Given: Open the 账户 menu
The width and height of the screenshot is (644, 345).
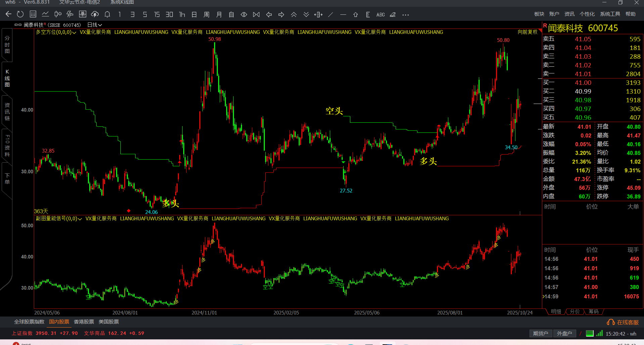Looking at the screenshot, I should coord(554,14).
